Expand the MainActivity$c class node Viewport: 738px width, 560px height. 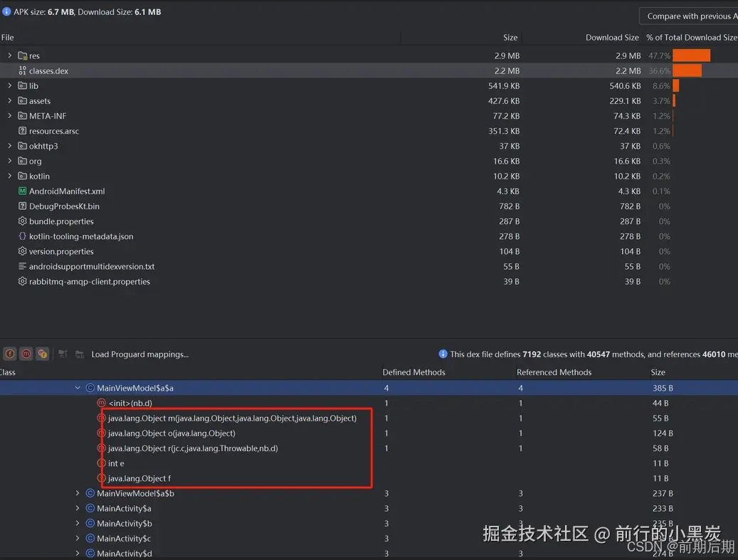pyautogui.click(x=77, y=539)
